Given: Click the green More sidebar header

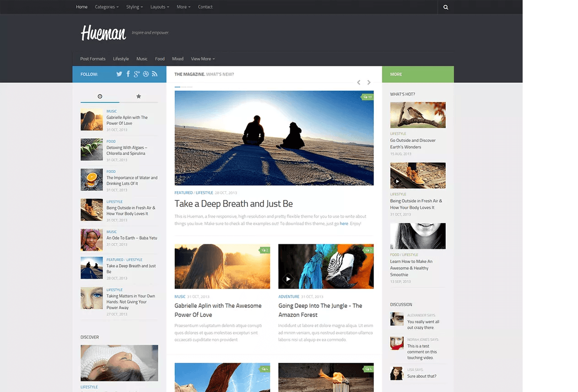Looking at the screenshot, I should point(418,74).
